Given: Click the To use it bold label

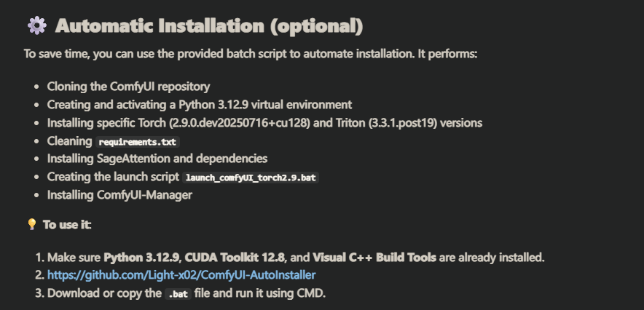Looking at the screenshot, I should pos(67,224).
